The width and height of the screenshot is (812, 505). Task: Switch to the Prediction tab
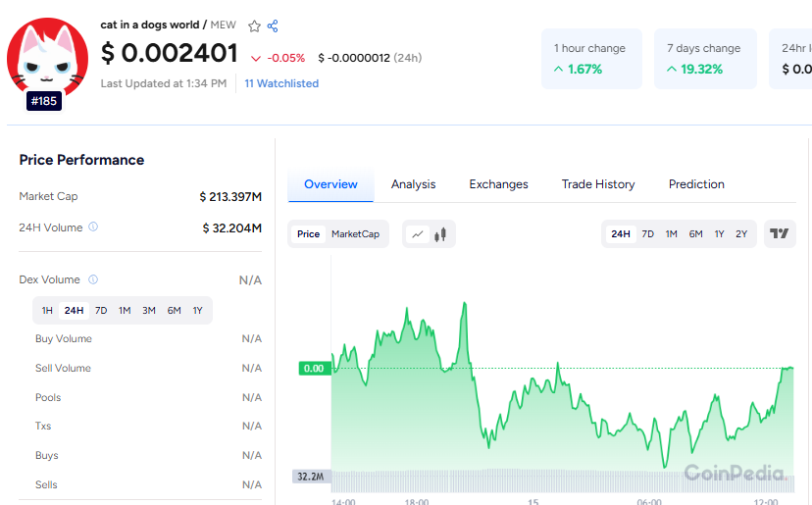(x=696, y=184)
